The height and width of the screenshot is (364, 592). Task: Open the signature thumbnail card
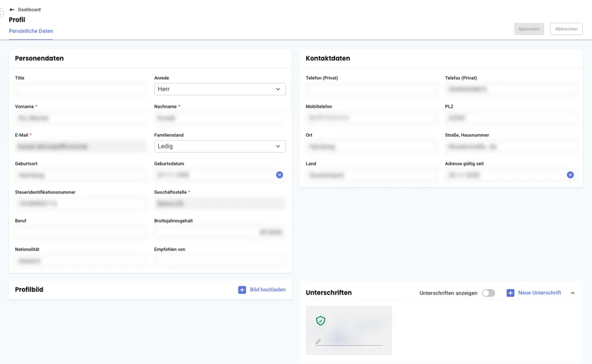coord(349,330)
